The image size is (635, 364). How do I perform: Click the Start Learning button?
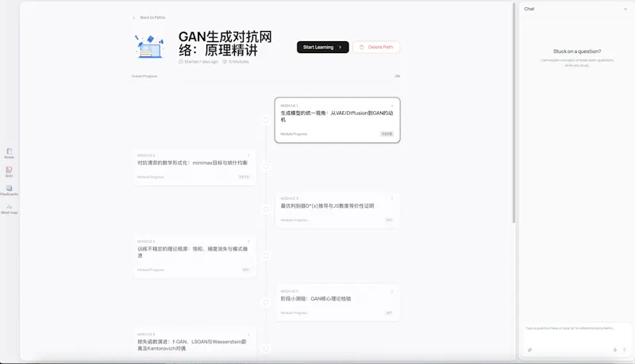click(x=323, y=47)
